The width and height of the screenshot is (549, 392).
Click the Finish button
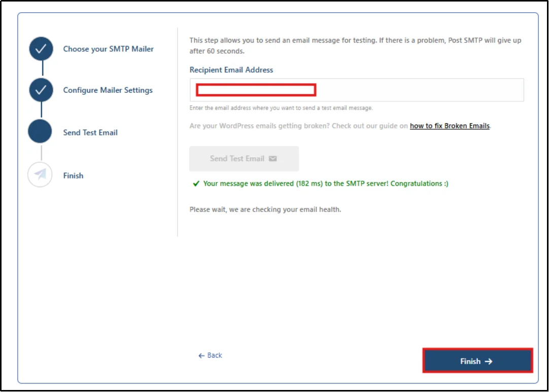click(x=477, y=361)
